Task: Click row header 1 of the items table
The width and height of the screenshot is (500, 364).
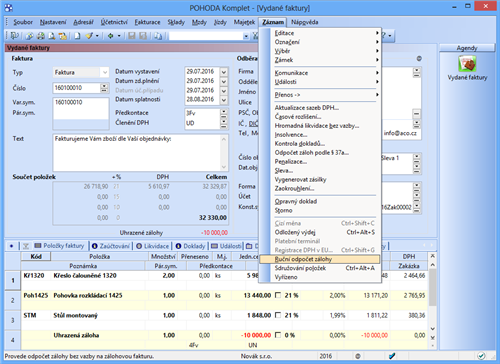Action: click(13, 280)
